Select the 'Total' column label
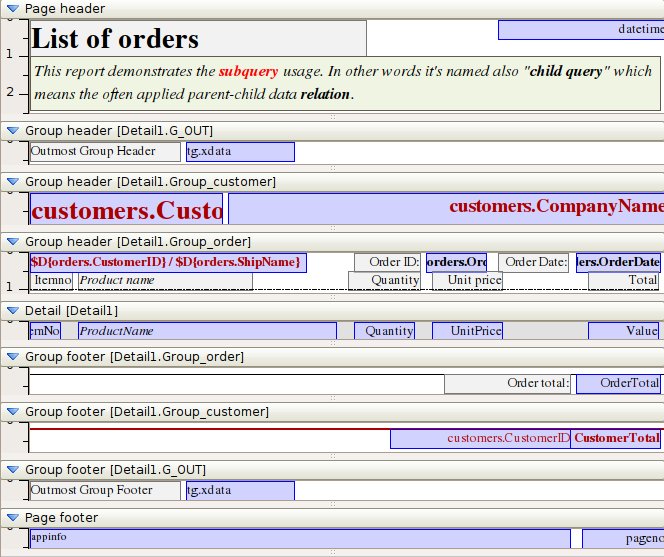 (x=624, y=281)
